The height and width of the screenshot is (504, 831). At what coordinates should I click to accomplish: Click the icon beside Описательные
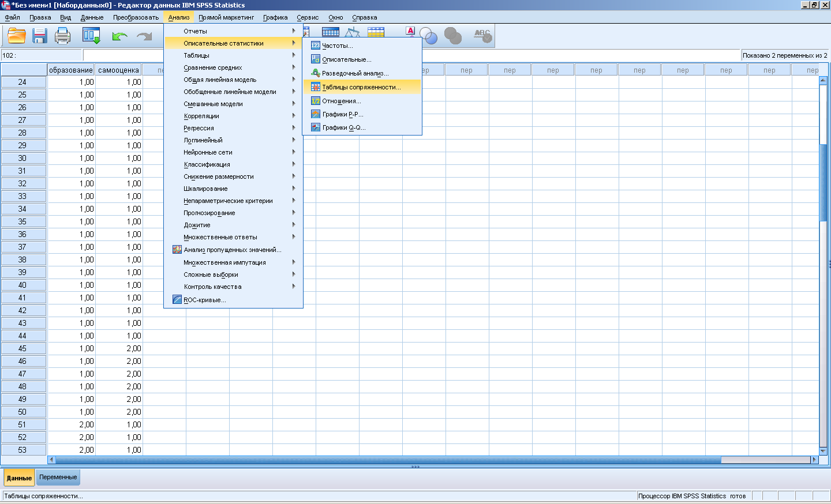[316, 59]
